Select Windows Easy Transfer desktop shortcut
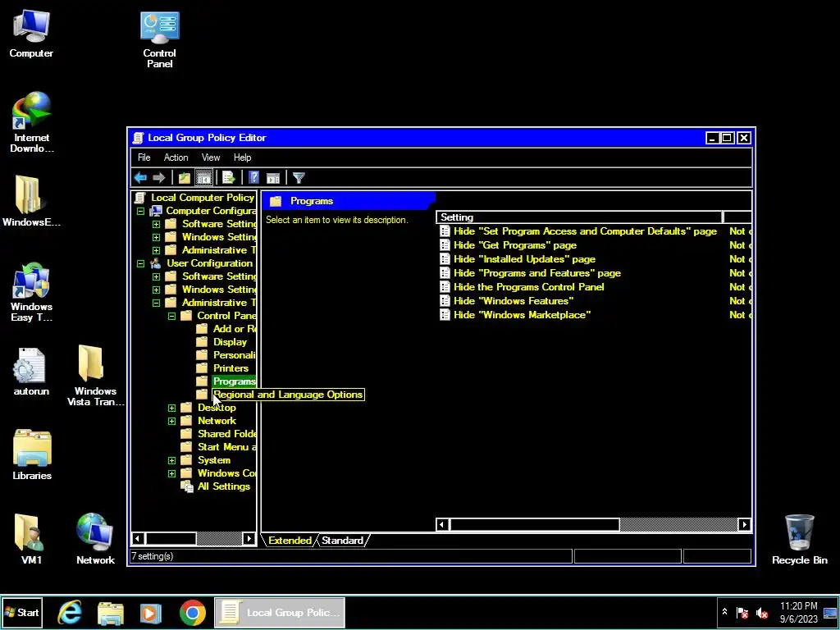 31,293
